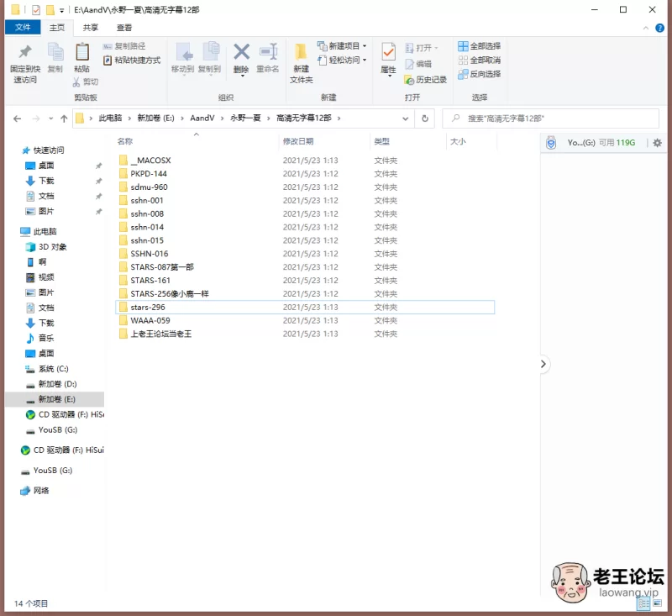Click the Move to icon

[x=184, y=52]
